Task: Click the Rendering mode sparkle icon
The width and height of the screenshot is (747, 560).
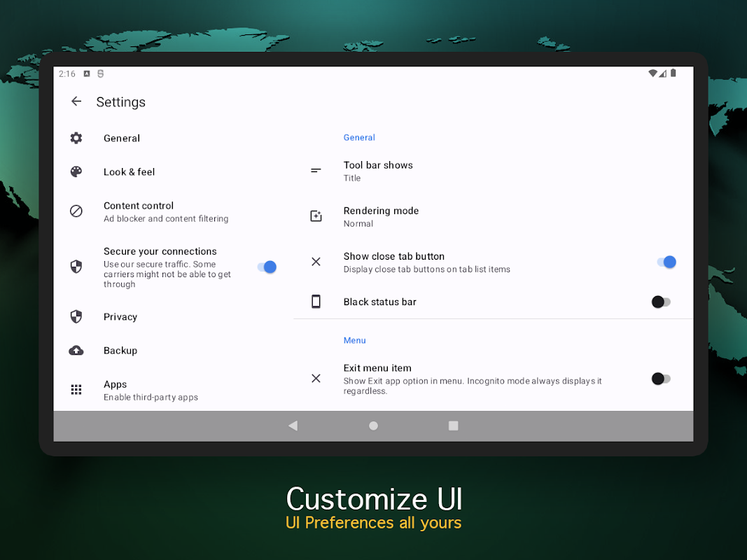Action: pyautogui.click(x=316, y=216)
